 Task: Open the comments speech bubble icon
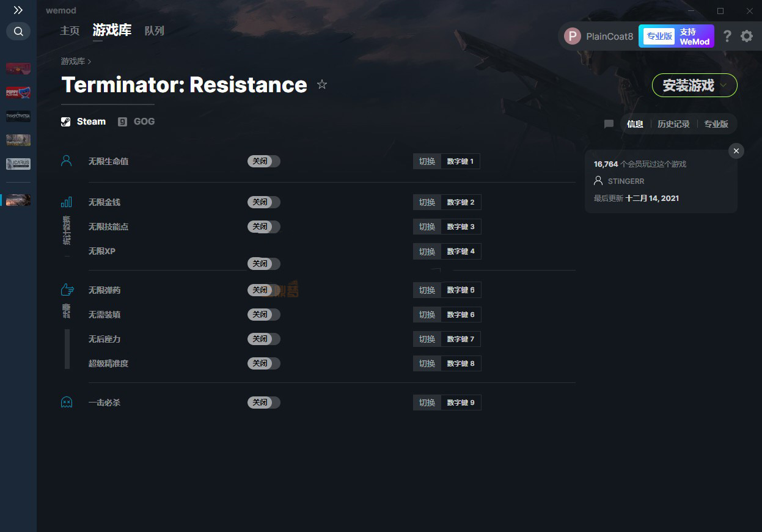[609, 124]
